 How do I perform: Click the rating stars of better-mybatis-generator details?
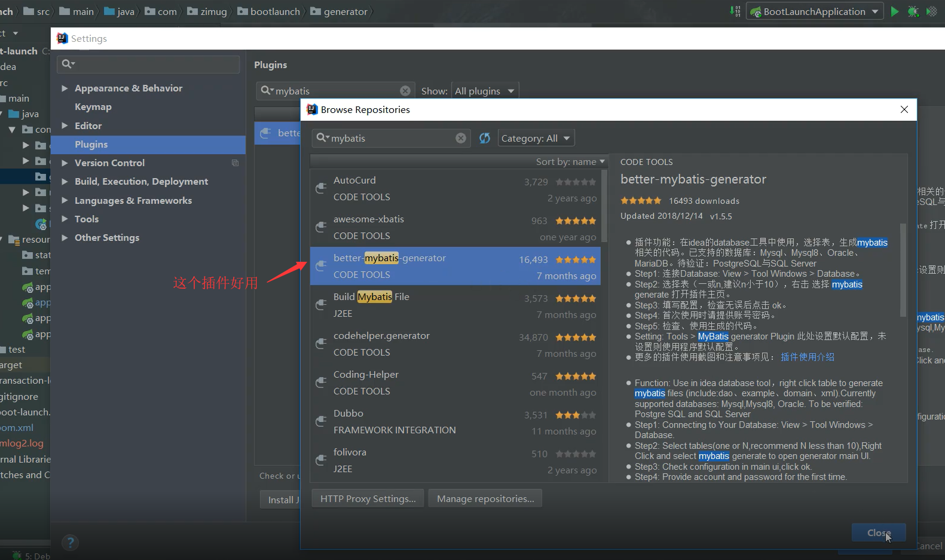(641, 201)
